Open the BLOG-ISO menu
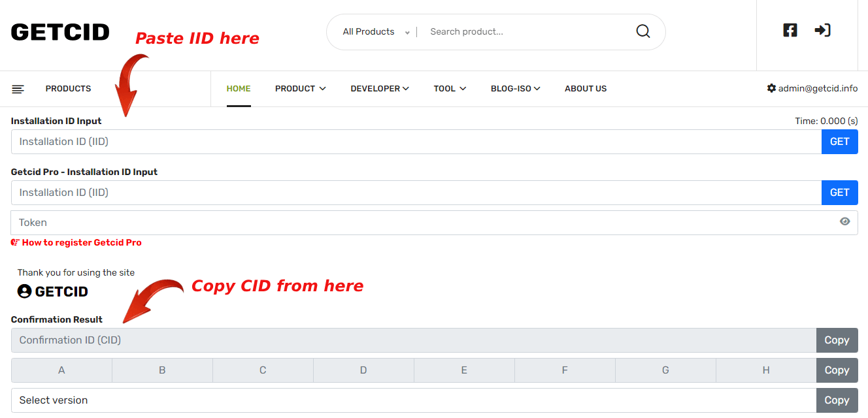The height and width of the screenshot is (418, 868). pos(516,88)
